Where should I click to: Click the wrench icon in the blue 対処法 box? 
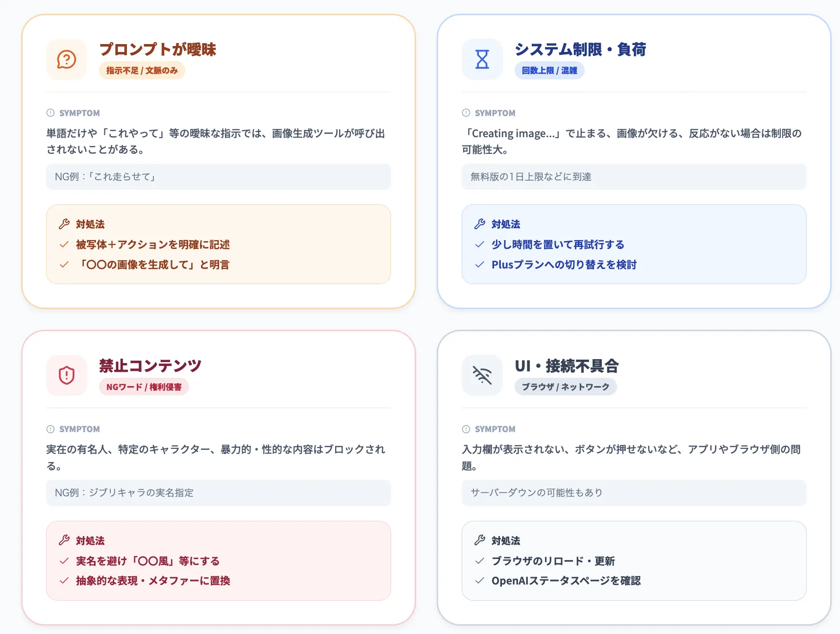(479, 223)
